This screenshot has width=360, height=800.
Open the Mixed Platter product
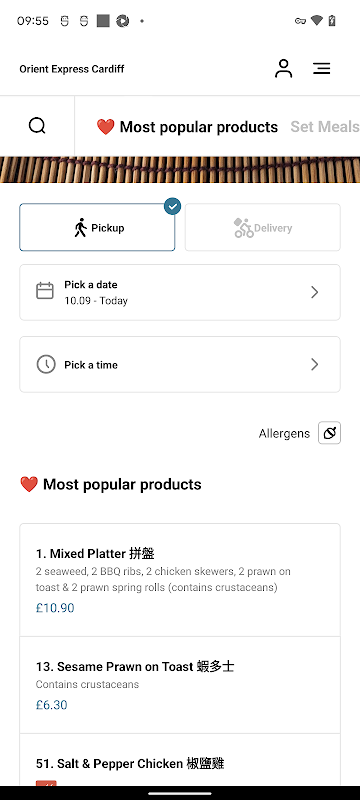tap(180, 580)
